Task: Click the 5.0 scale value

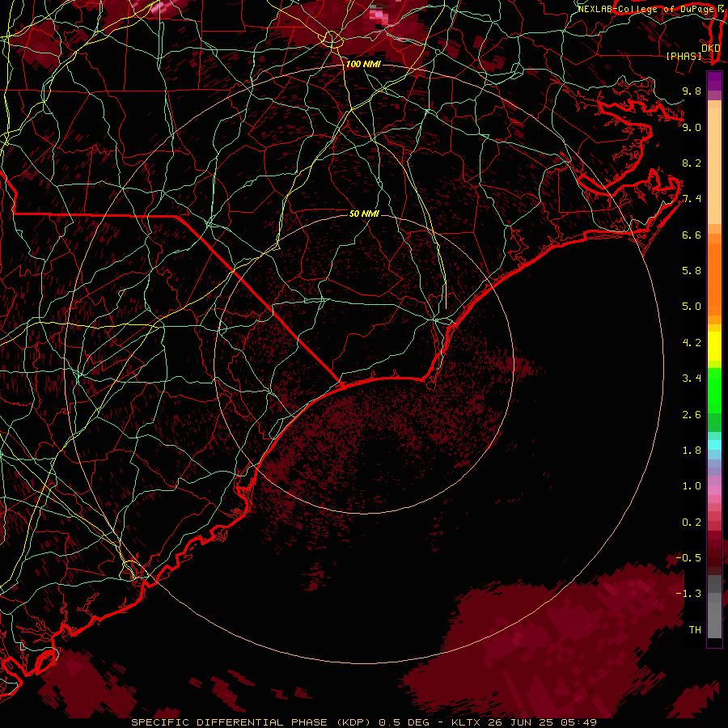Action: (x=692, y=307)
